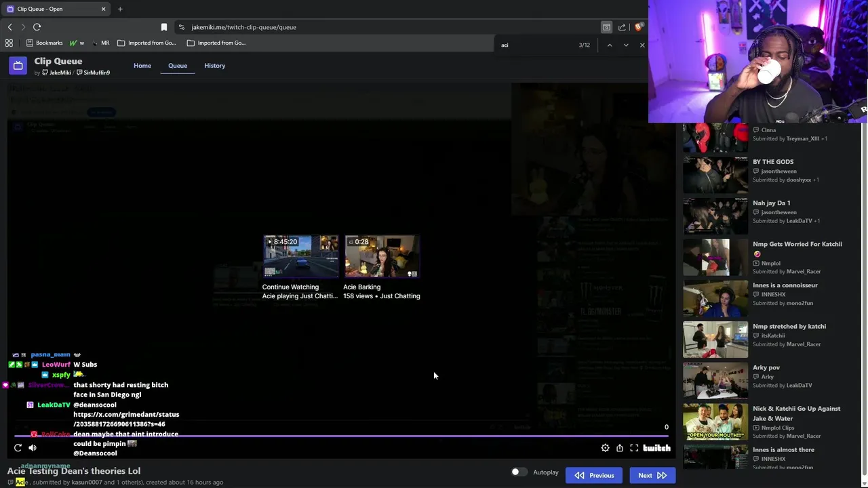Open the W bookmark

77,43
